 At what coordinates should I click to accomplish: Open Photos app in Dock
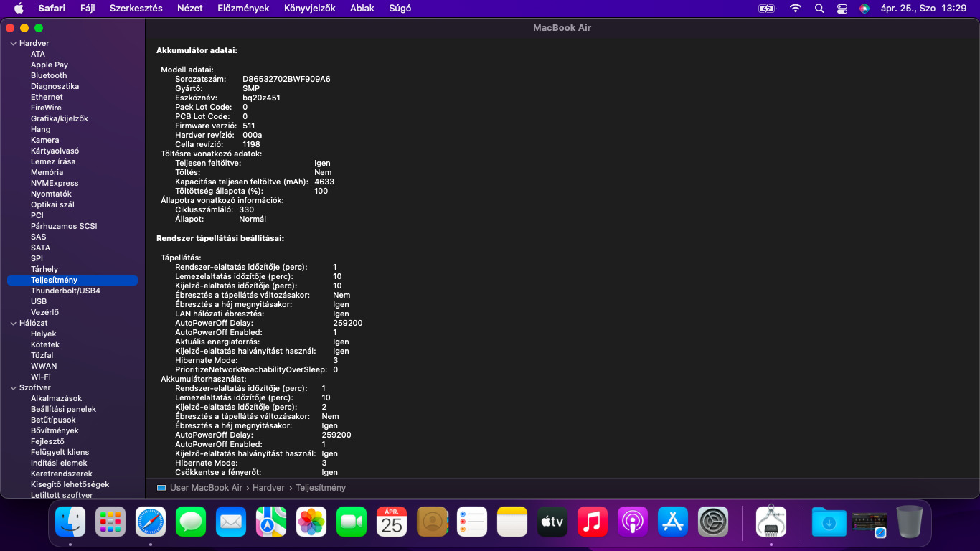point(311,522)
